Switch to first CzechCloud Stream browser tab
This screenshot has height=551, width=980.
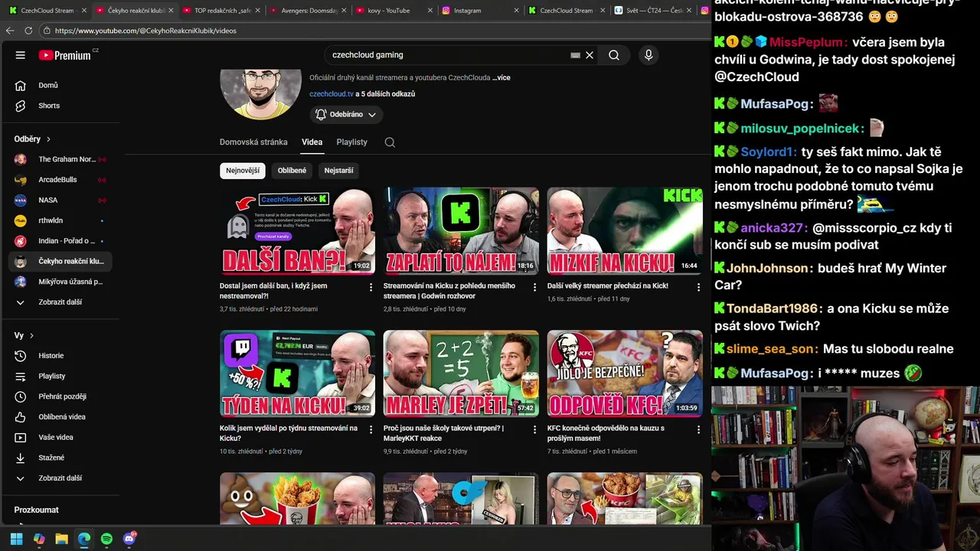point(46,11)
